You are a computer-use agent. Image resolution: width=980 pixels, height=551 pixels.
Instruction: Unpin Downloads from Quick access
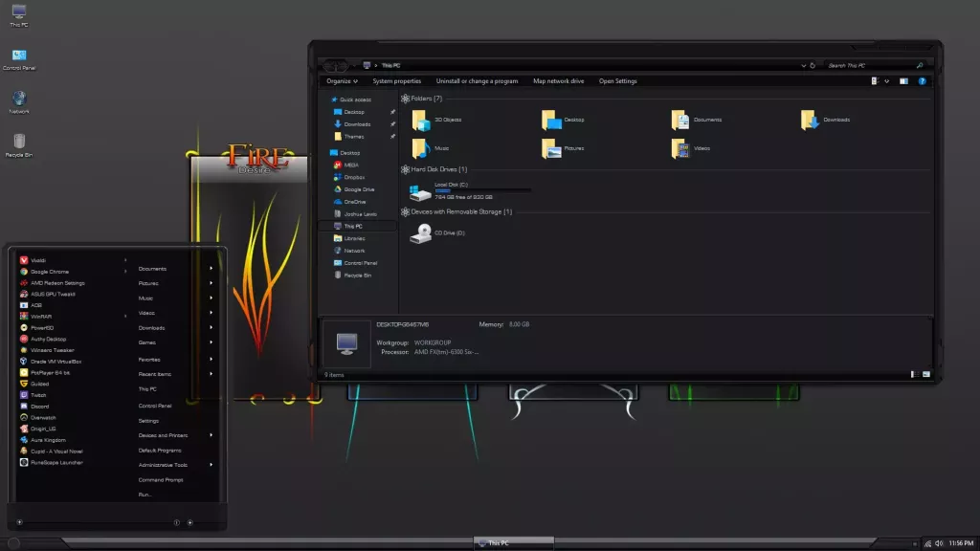point(392,123)
